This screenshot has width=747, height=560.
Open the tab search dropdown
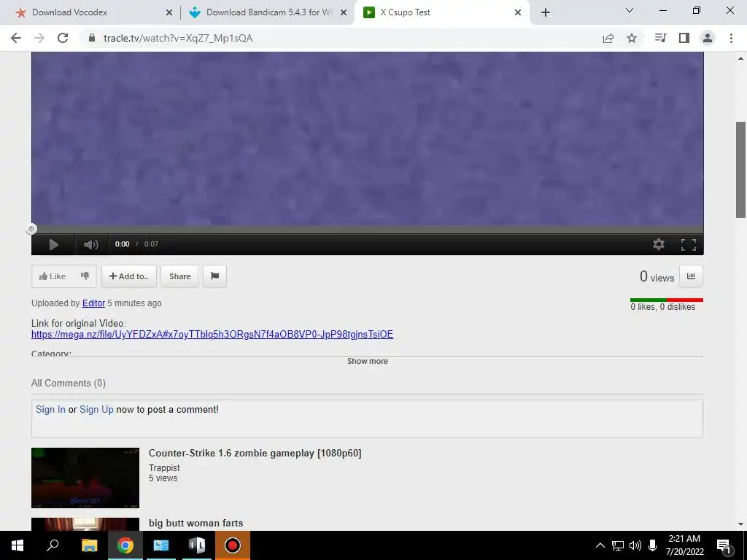630,10
